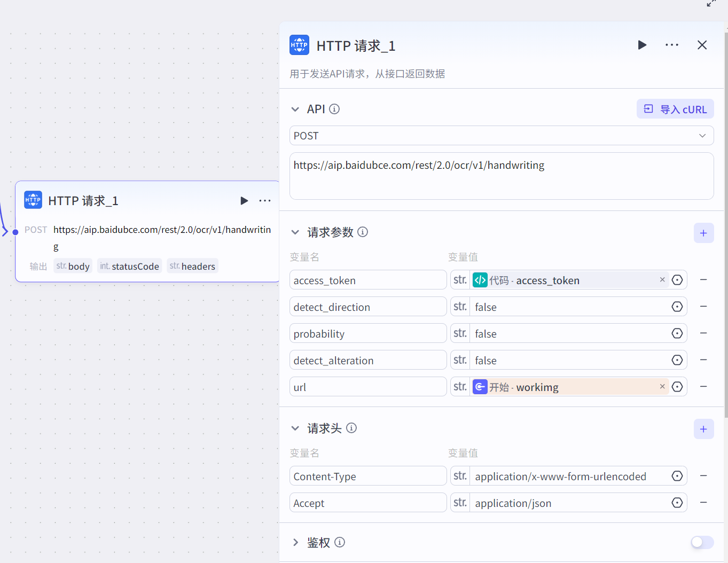Toggle the 鉴权 authentication switch
This screenshot has width=728, height=563.
(x=702, y=542)
